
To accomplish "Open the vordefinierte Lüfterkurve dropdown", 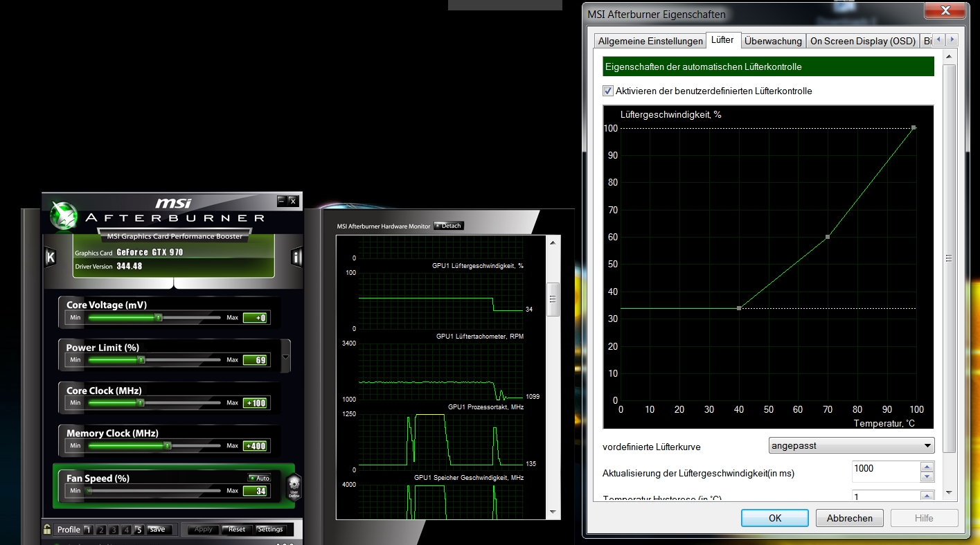I will (x=852, y=445).
